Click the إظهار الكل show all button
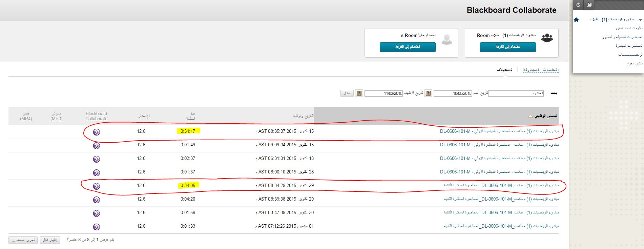This screenshot has height=249, width=644. tap(50, 240)
